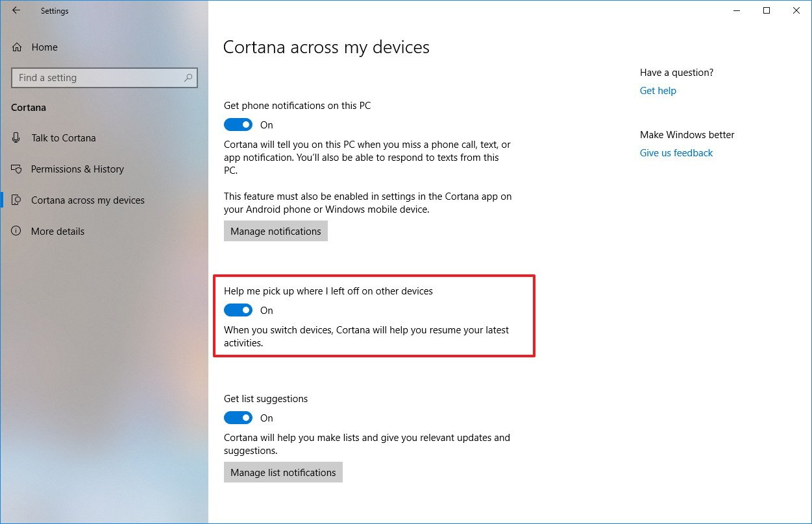
Task: Click the 'Cortana across my devices' page heading
Action: tap(326, 47)
